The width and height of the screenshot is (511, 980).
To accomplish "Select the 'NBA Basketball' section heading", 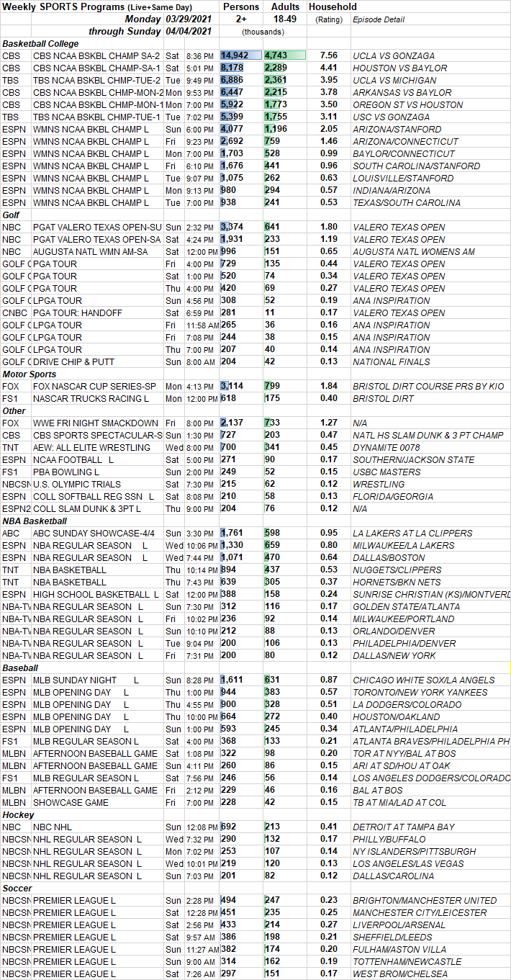I will (35, 521).
